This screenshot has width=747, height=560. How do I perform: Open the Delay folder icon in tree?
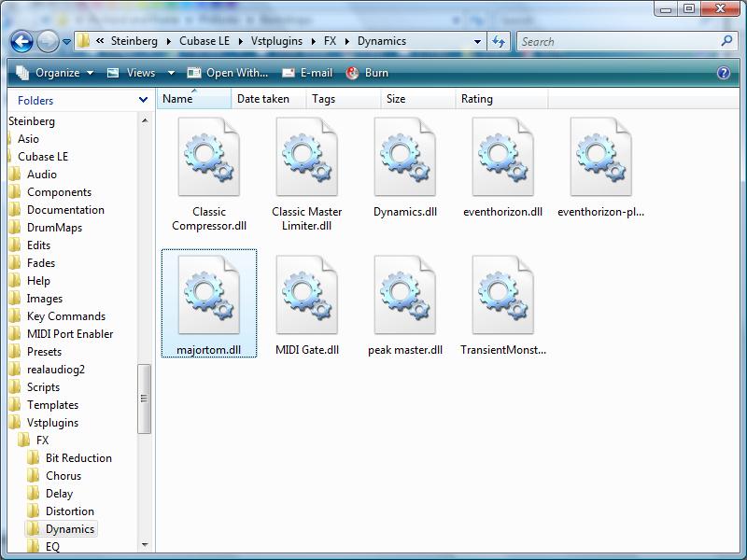pyautogui.click(x=34, y=494)
